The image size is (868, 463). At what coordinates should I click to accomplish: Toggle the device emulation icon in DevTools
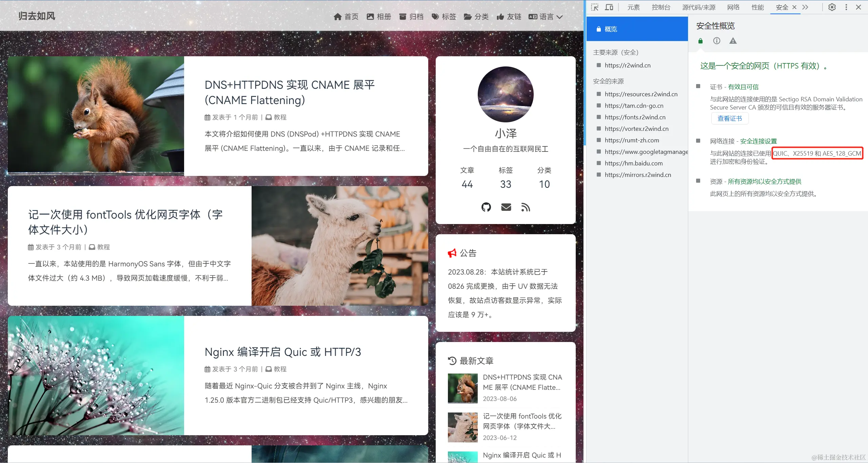[609, 7]
